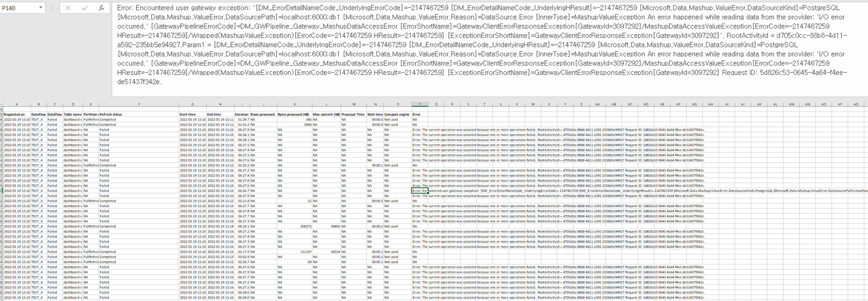Click the 'Compute engine' header cell
Viewport: 868px width, 301px height.
tap(397, 115)
